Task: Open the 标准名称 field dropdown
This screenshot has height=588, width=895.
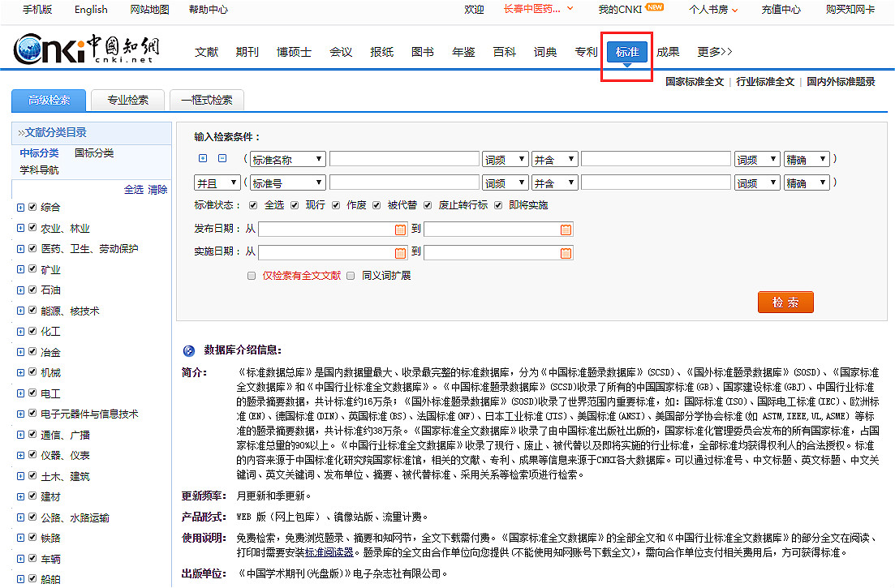Action: 288,159
